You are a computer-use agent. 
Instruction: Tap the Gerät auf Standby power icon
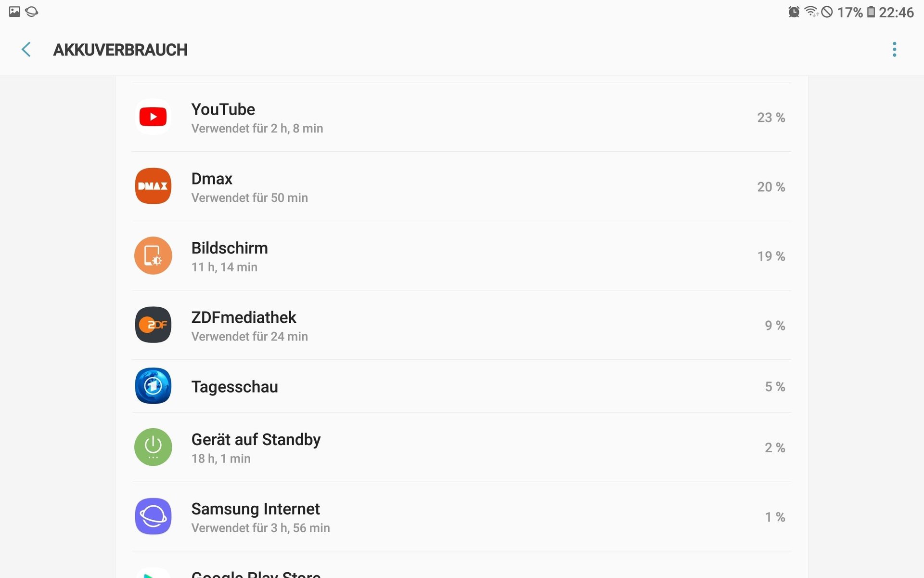[x=153, y=447]
